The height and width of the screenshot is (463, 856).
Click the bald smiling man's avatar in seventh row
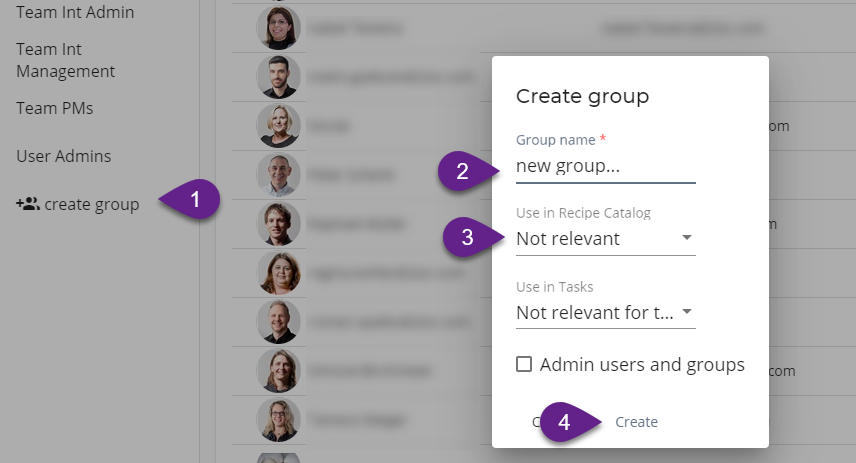pyautogui.click(x=278, y=322)
